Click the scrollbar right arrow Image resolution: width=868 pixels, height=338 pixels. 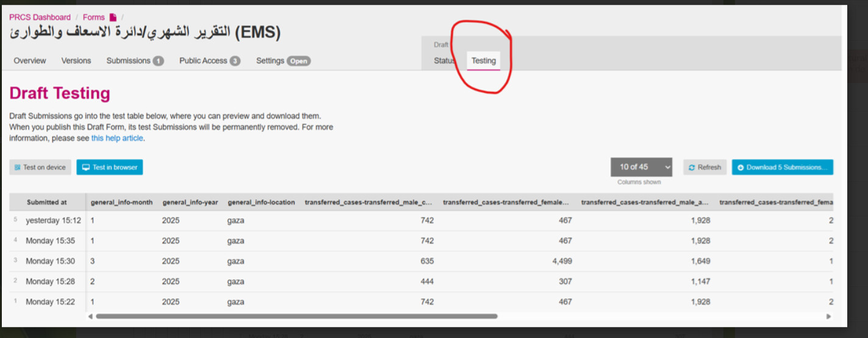828,317
